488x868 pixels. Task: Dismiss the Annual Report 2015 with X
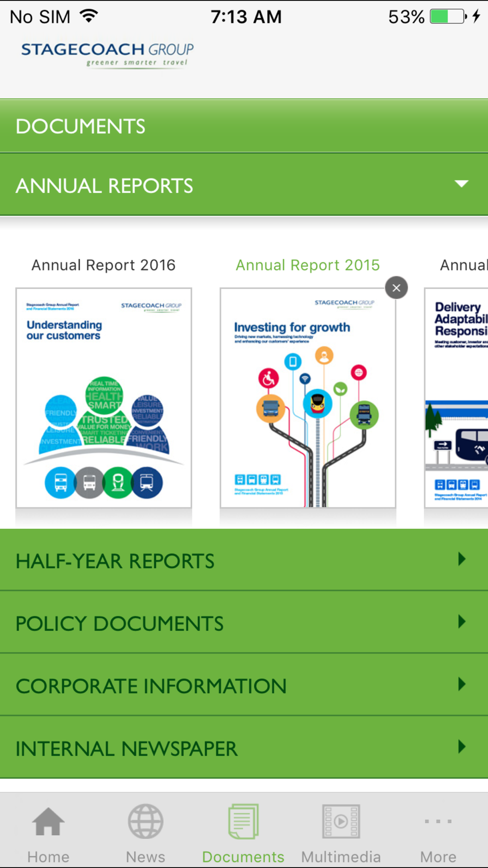396,288
